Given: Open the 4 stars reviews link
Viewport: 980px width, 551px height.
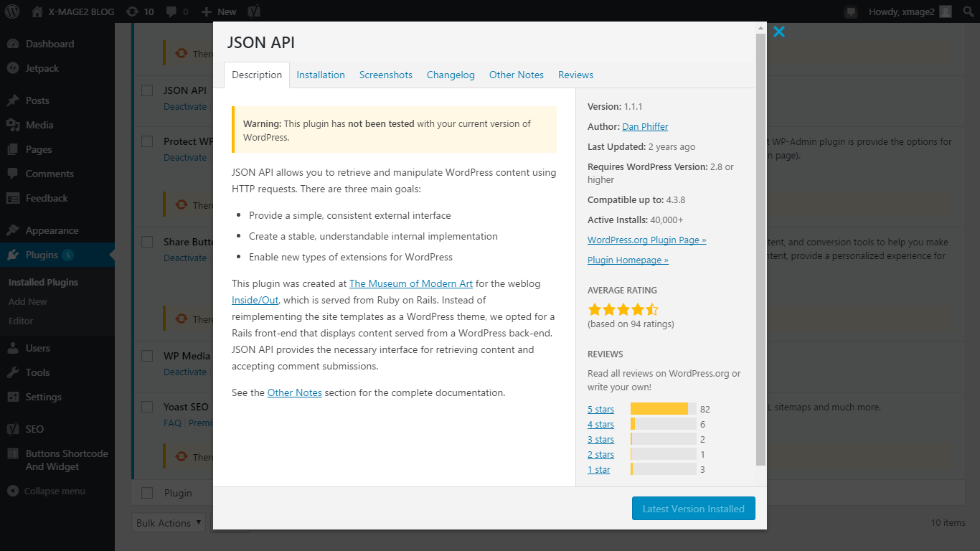Looking at the screenshot, I should pos(600,424).
